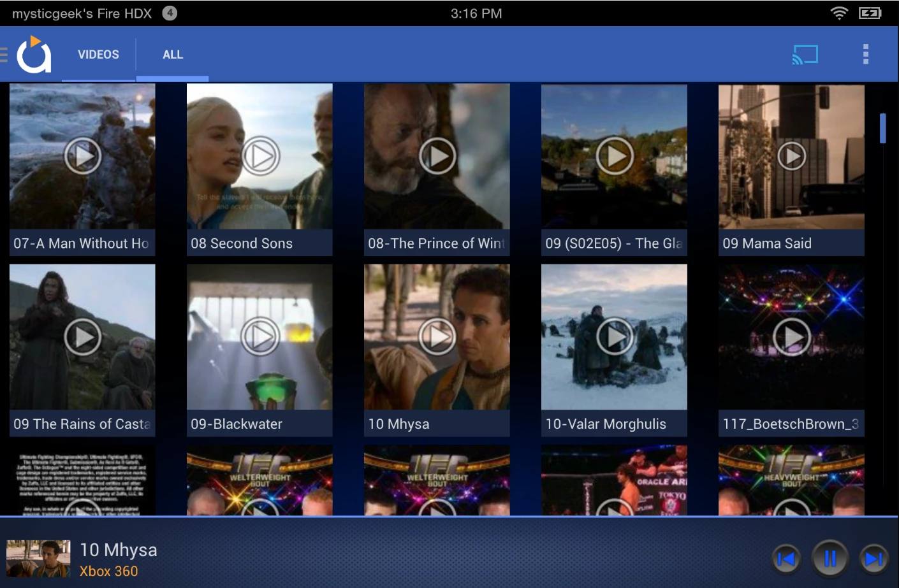This screenshot has width=899, height=588.
Task: Play 08-The Prince of Wint video
Action: 437,156
